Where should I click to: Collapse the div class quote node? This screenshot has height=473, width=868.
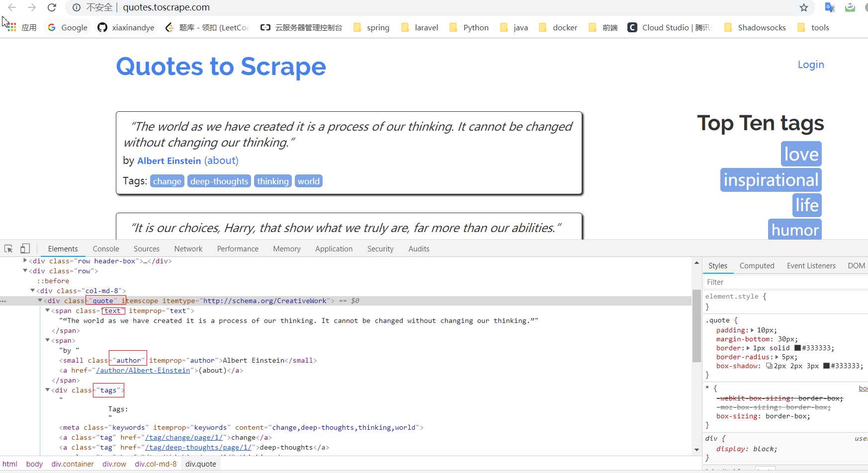(40, 301)
